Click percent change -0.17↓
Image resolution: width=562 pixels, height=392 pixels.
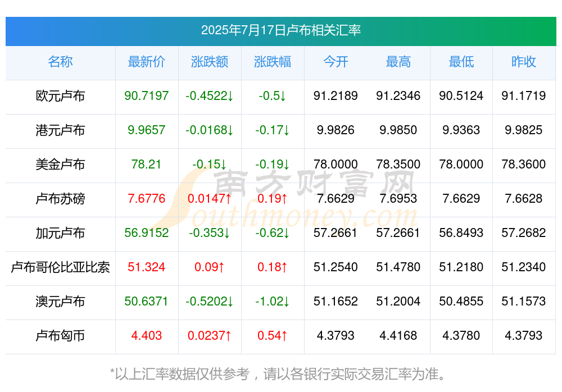[273, 130]
